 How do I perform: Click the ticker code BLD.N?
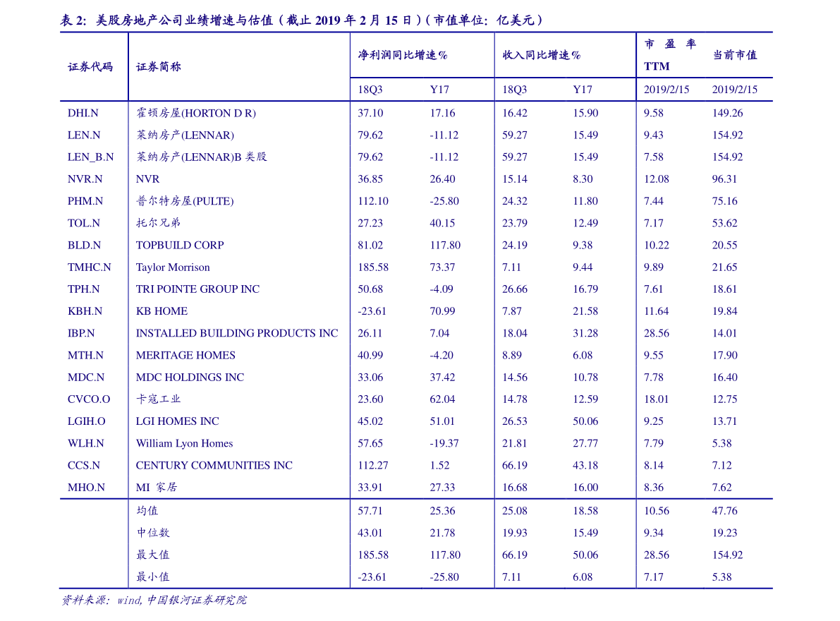[x=84, y=245]
